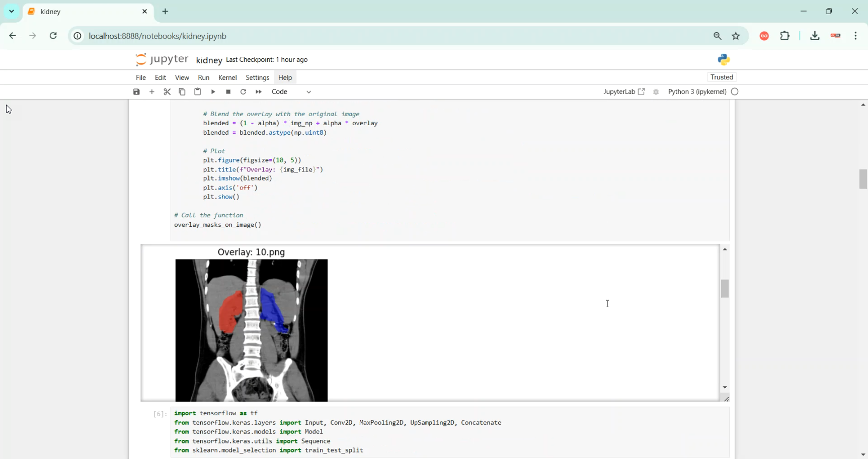868x459 pixels.
Task: Open the Kernel menu
Action: point(228,78)
